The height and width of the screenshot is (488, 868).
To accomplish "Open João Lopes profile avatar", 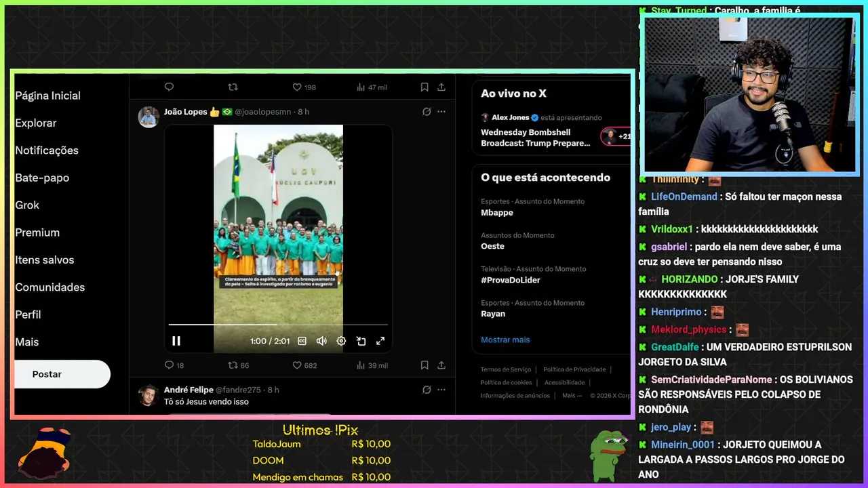I will (x=149, y=117).
